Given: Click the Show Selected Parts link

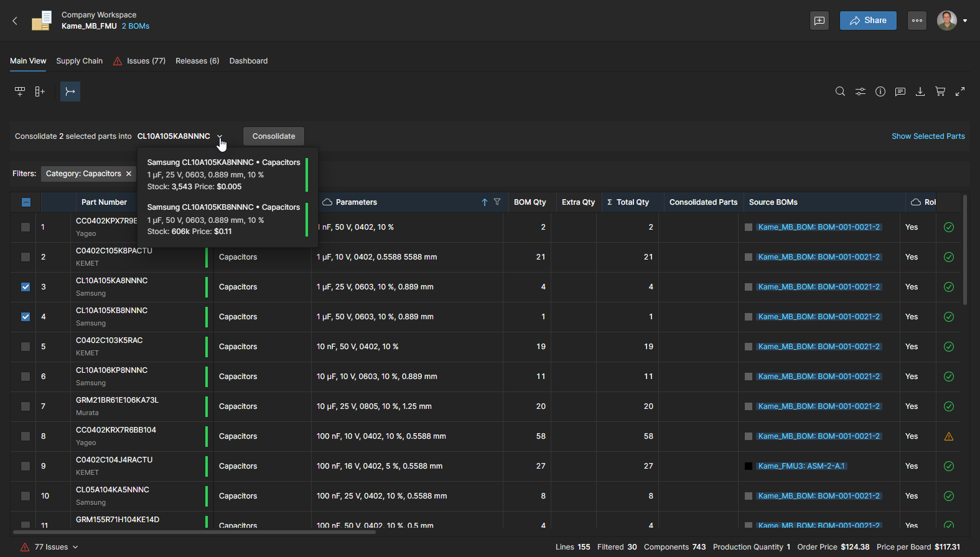Looking at the screenshot, I should click(928, 136).
